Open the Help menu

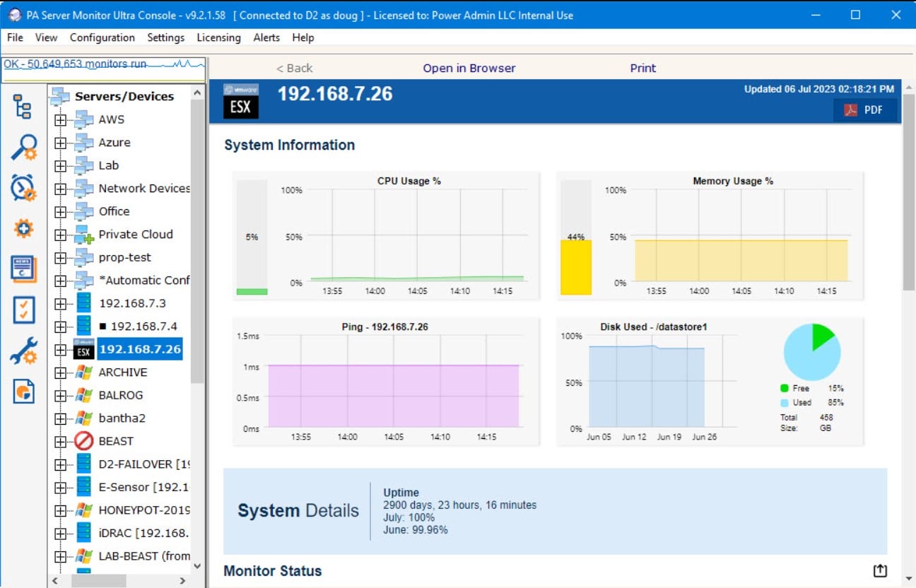pos(303,37)
